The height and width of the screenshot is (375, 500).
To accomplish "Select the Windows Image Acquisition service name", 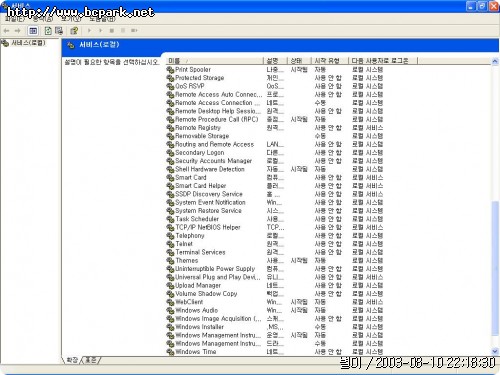I will (218, 319).
